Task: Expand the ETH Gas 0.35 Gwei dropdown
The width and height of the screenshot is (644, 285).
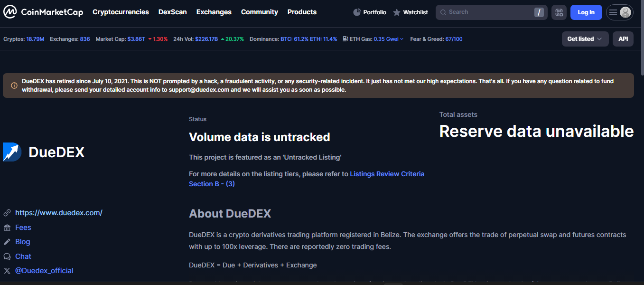Action: pyautogui.click(x=388, y=39)
